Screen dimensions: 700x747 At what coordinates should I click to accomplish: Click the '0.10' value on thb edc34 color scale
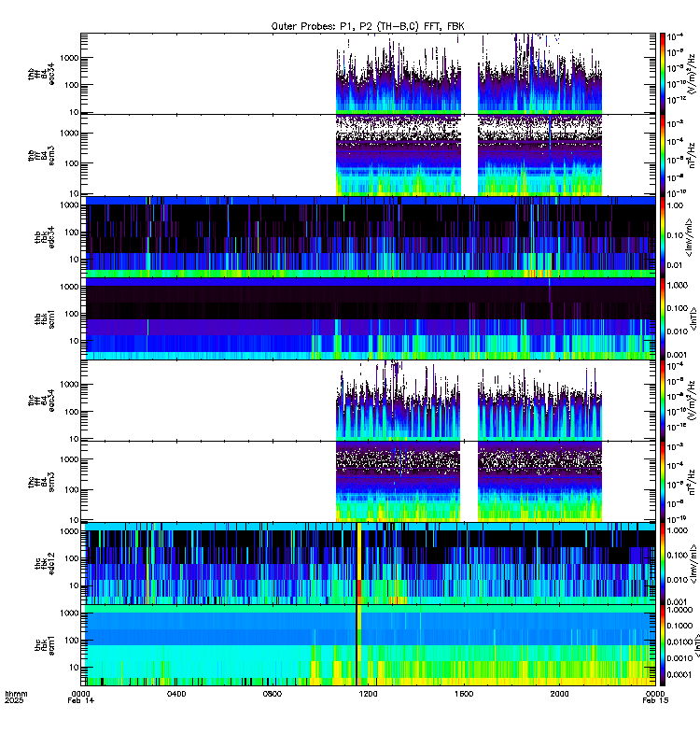click(x=675, y=235)
